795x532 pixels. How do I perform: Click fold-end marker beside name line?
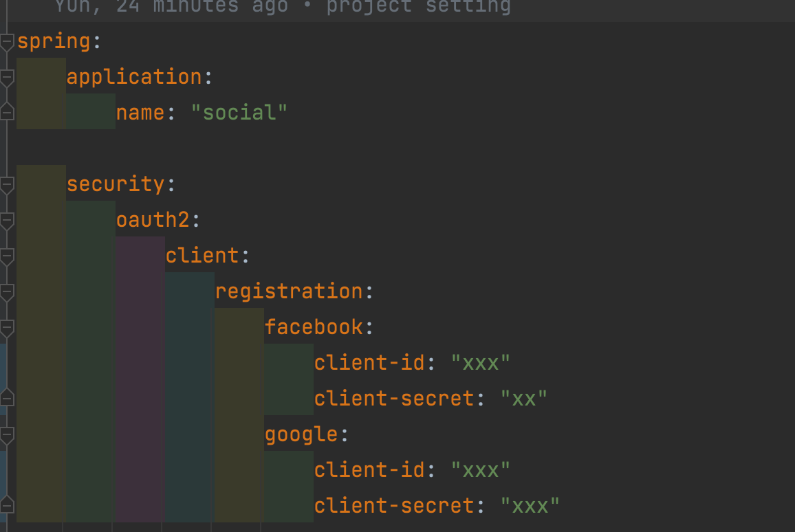[7, 111]
